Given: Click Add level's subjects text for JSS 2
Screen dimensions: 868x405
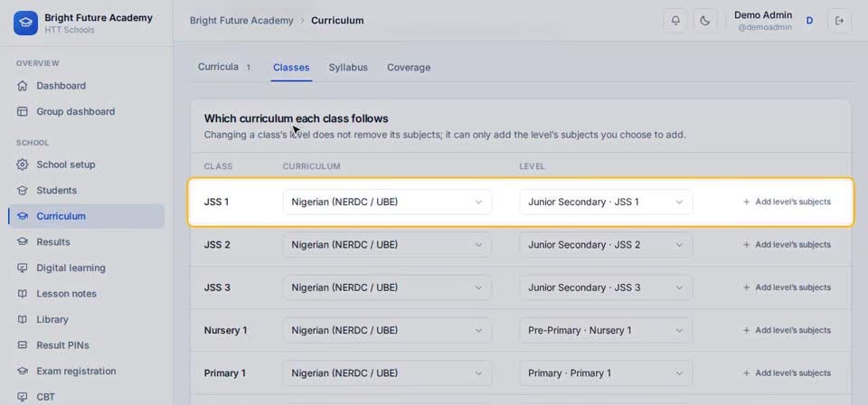Looking at the screenshot, I should click(x=793, y=245).
